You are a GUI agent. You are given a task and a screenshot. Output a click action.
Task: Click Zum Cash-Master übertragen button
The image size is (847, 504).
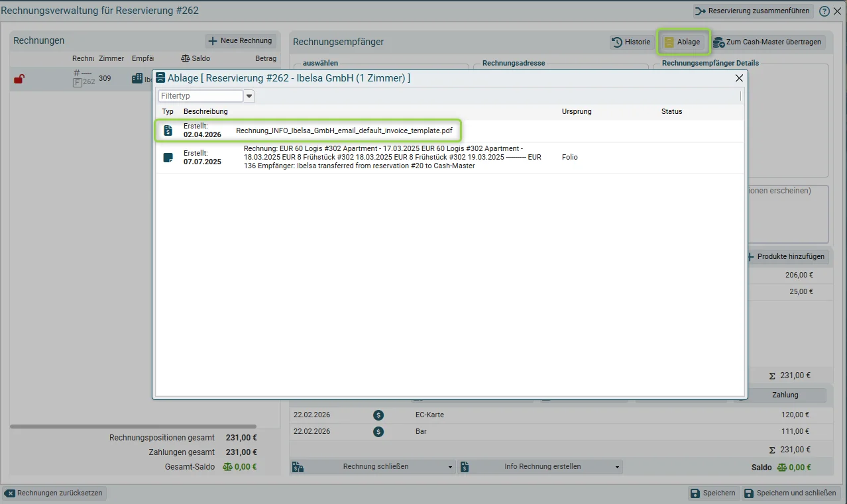(768, 42)
